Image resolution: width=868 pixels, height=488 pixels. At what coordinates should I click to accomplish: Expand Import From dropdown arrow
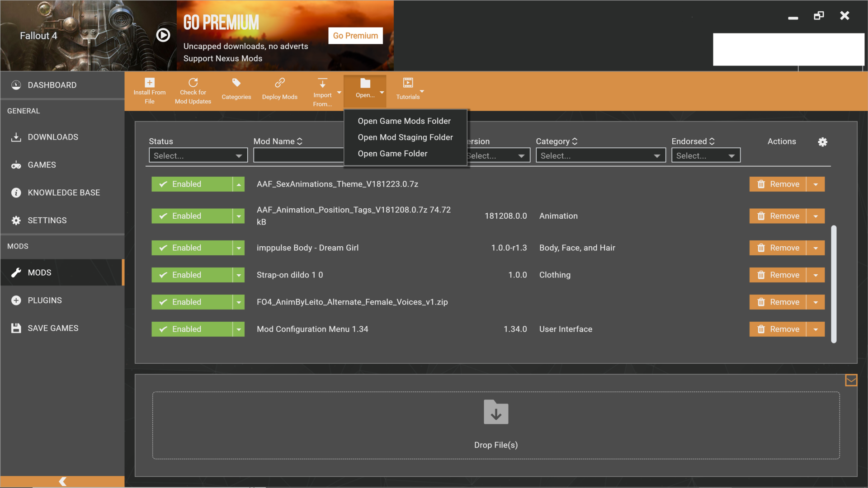(x=339, y=93)
